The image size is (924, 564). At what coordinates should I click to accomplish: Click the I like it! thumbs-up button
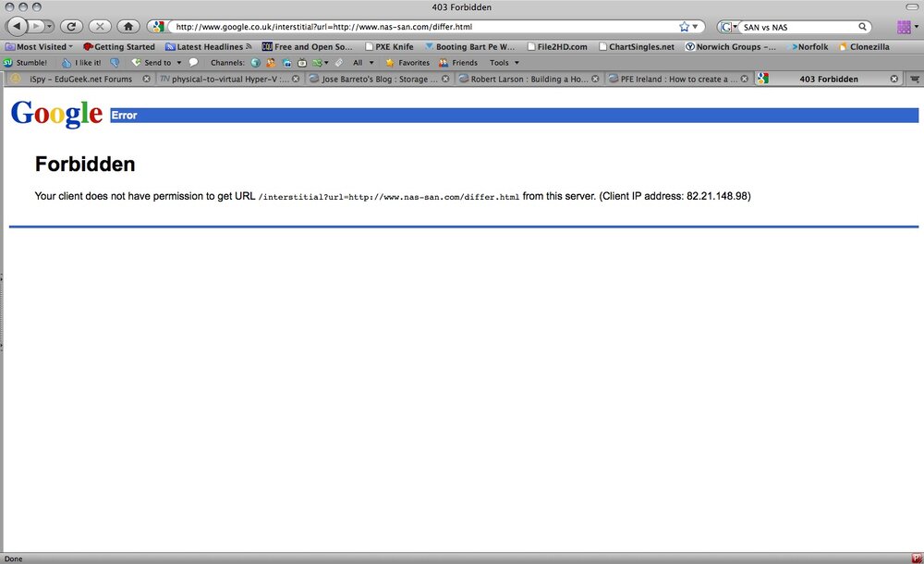tap(81, 63)
